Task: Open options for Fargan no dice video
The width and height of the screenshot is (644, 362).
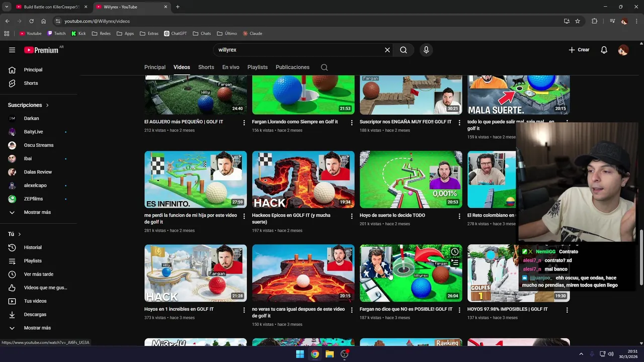Action: [x=459, y=310]
